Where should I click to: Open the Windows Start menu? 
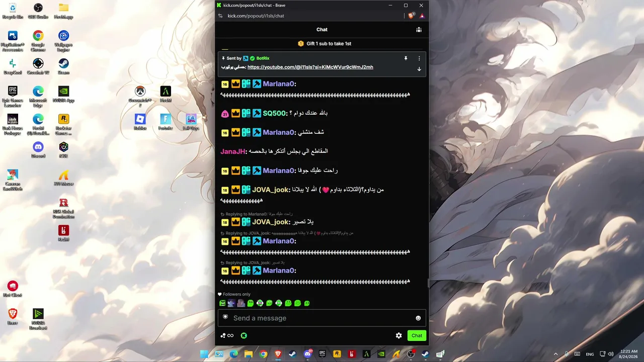pos(204,354)
